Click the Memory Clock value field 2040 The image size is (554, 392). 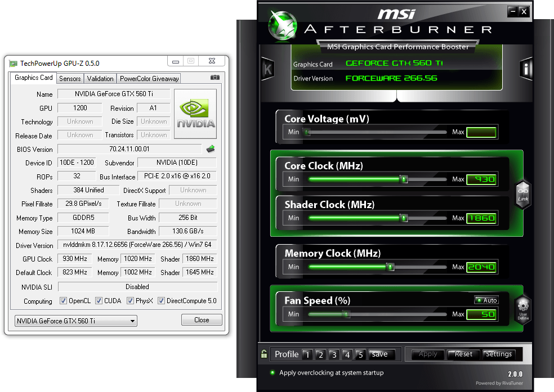coord(481,267)
